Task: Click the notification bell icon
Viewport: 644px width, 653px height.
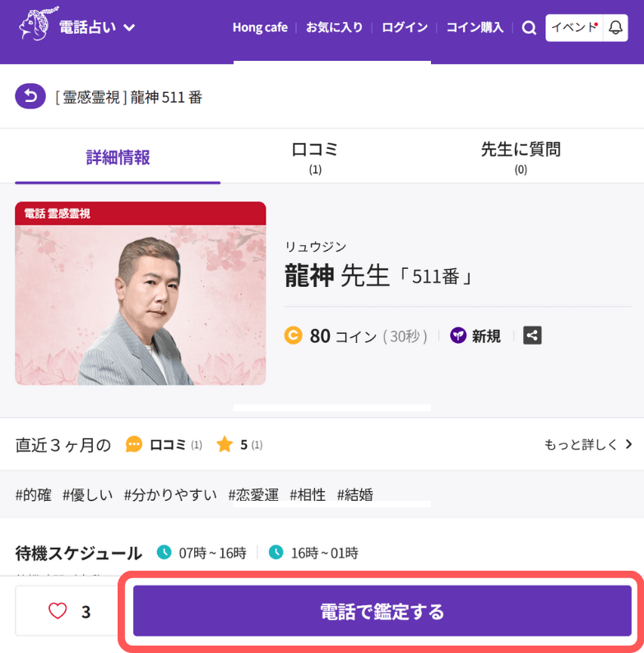Action: 615,28
